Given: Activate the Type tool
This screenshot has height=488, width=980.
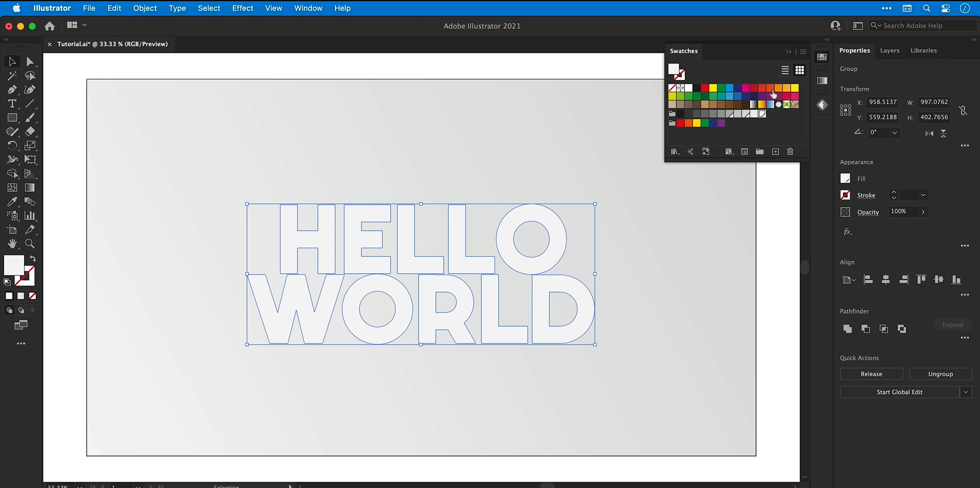Looking at the screenshot, I should coord(12,104).
